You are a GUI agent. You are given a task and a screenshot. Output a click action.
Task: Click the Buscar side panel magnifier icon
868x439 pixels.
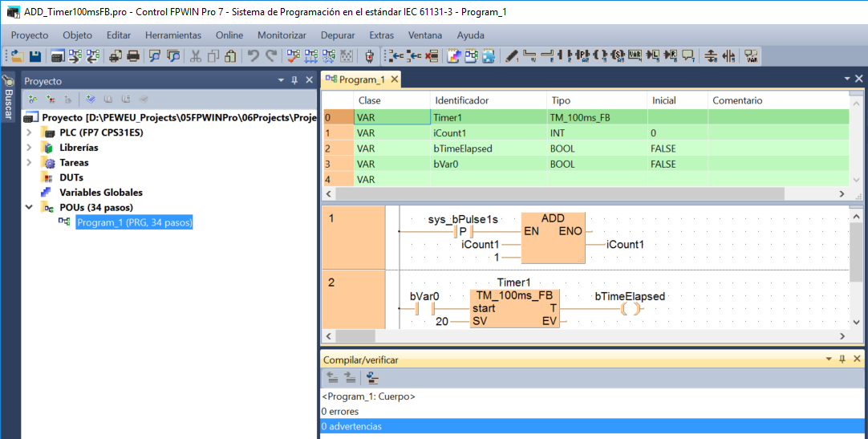8,81
